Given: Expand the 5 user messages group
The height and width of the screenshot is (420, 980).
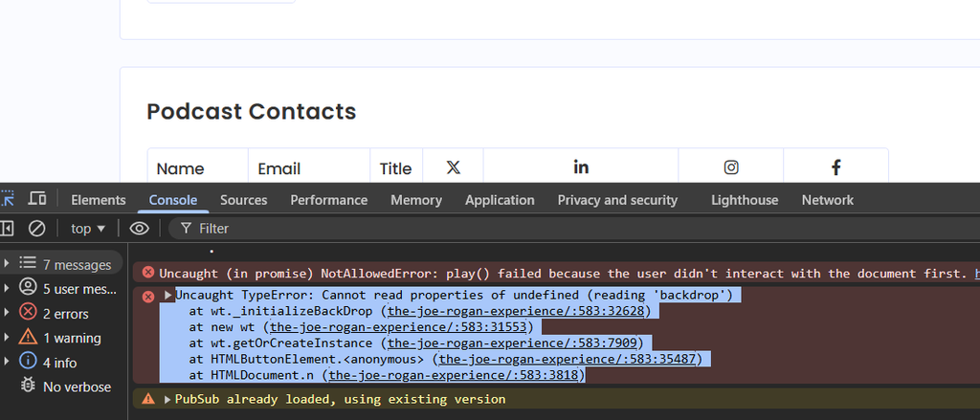Looking at the screenshot, I should pos(7,288).
